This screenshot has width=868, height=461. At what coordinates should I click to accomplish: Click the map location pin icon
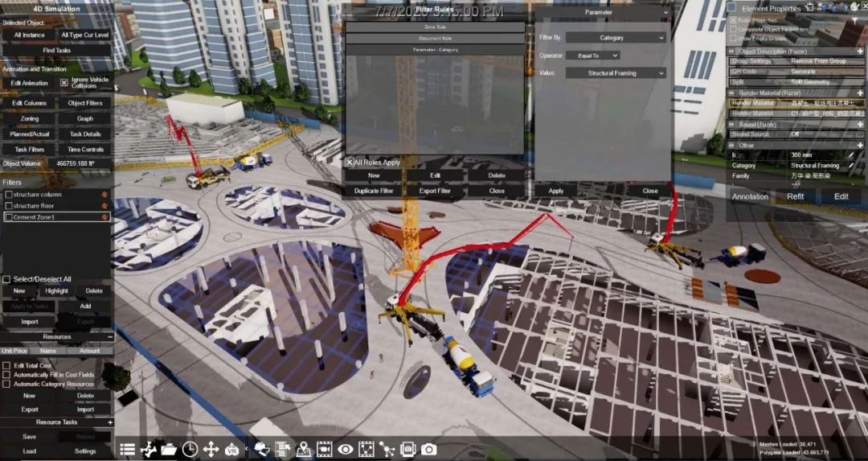coord(303,450)
